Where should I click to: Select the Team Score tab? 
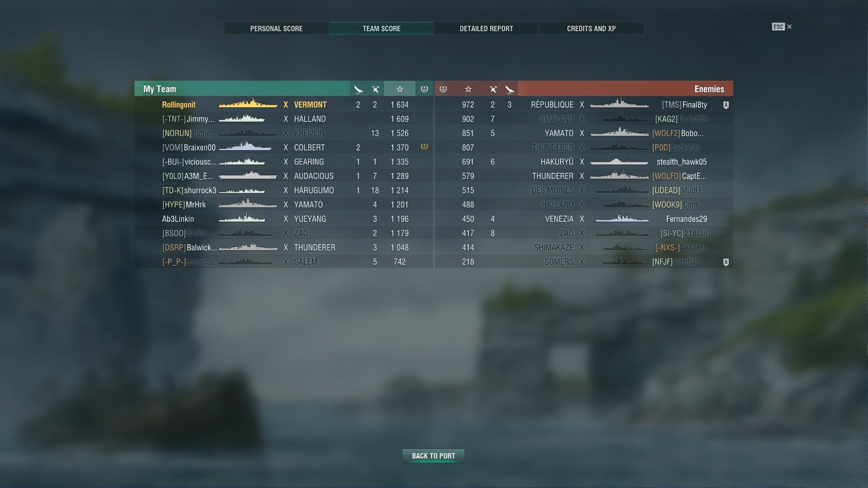tap(381, 28)
